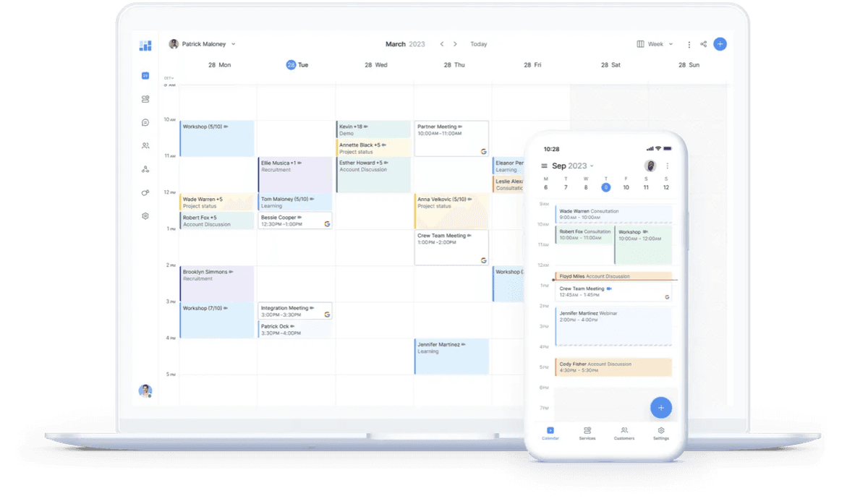Select the 28 Sat day header
This screenshot has width=868, height=504.
point(610,65)
